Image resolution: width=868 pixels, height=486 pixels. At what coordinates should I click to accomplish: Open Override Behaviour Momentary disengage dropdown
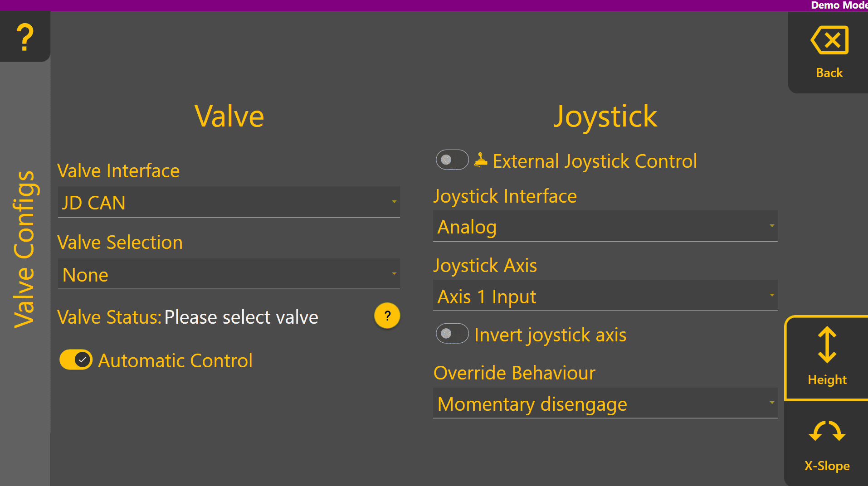pyautogui.click(x=605, y=403)
